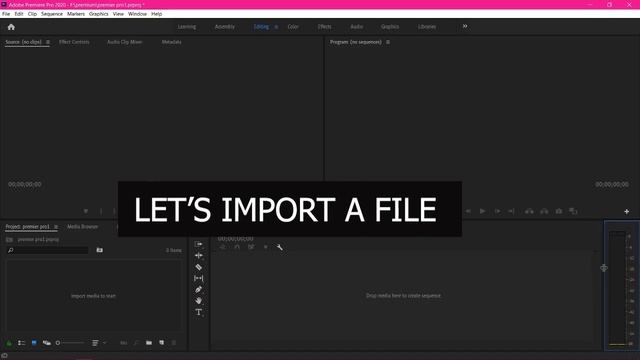Click the Project panel search field

pos(48,250)
